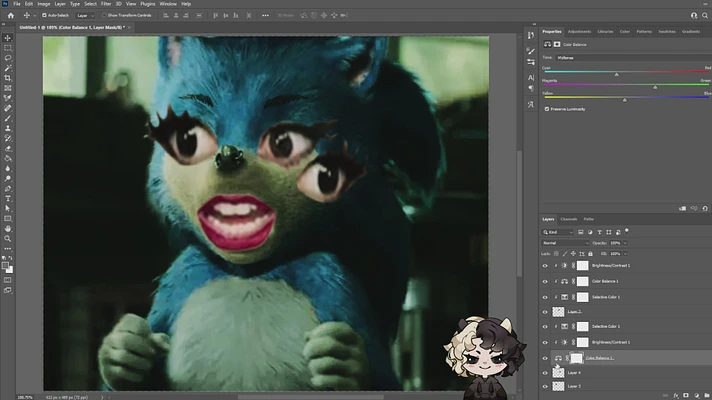Click the Home icon in options bar
This screenshot has height=400, width=712.
click(11, 15)
